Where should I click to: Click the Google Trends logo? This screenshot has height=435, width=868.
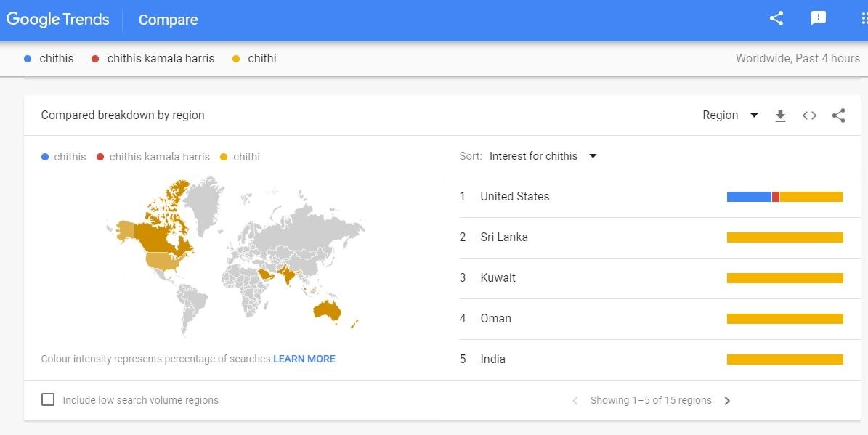(58, 20)
